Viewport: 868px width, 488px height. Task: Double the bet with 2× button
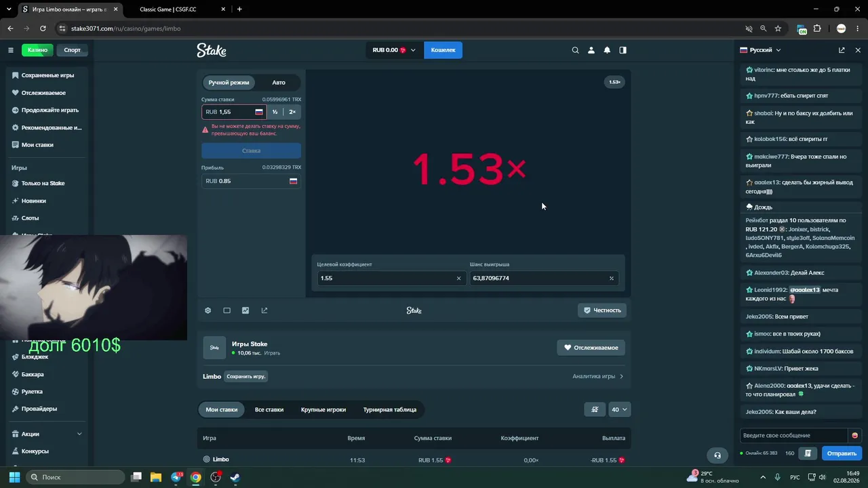[x=292, y=112]
